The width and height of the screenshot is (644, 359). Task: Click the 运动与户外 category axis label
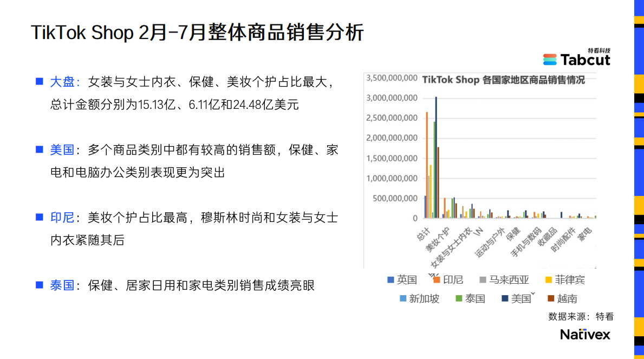pyautogui.click(x=490, y=243)
